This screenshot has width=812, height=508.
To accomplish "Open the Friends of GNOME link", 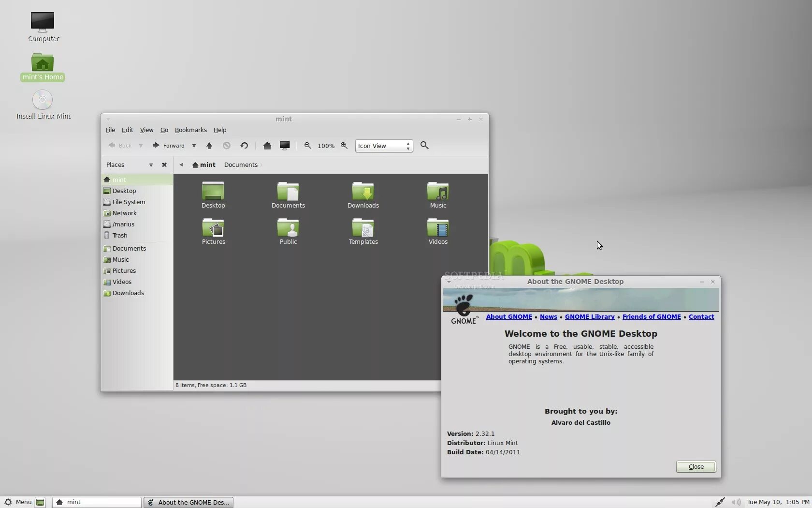I will tap(652, 317).
